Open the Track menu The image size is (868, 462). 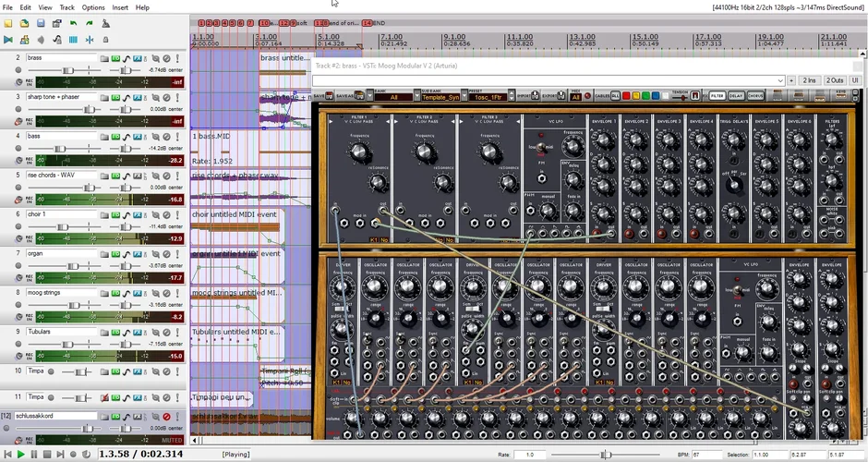(x=66, y=7)
